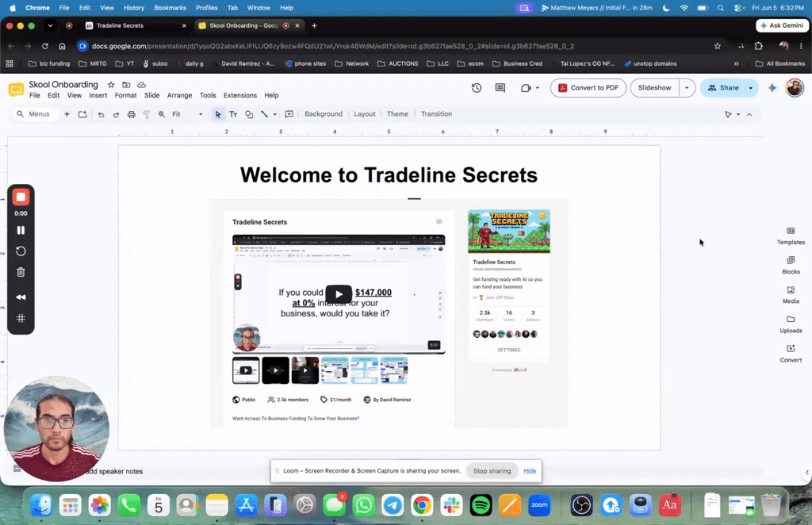Open version history clock icon
The height and width of the screenshot is (525, 812).
click(x=477, y=88)
